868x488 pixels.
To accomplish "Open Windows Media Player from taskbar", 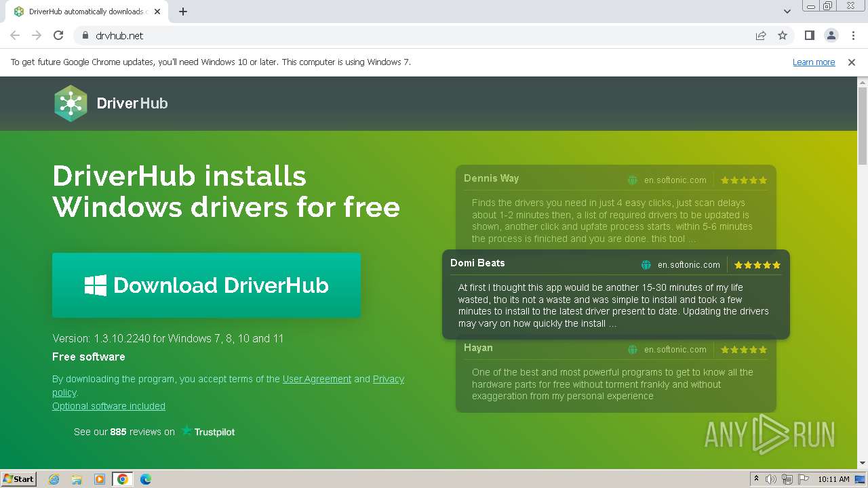I will tap(100, 479).
